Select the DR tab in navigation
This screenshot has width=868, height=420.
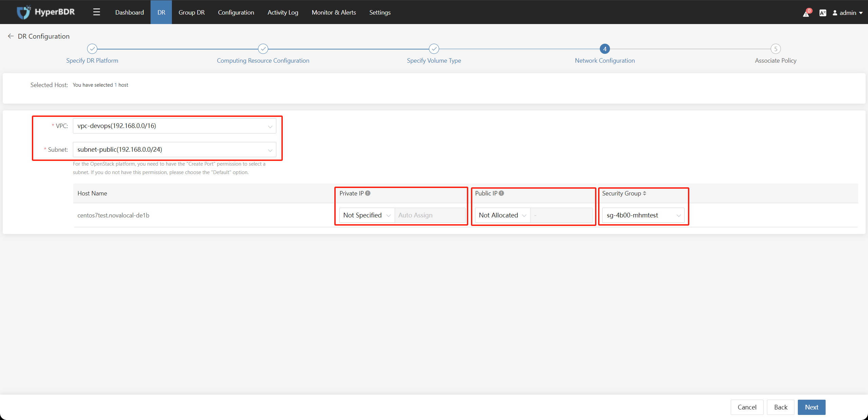click(x=161, y=12)
